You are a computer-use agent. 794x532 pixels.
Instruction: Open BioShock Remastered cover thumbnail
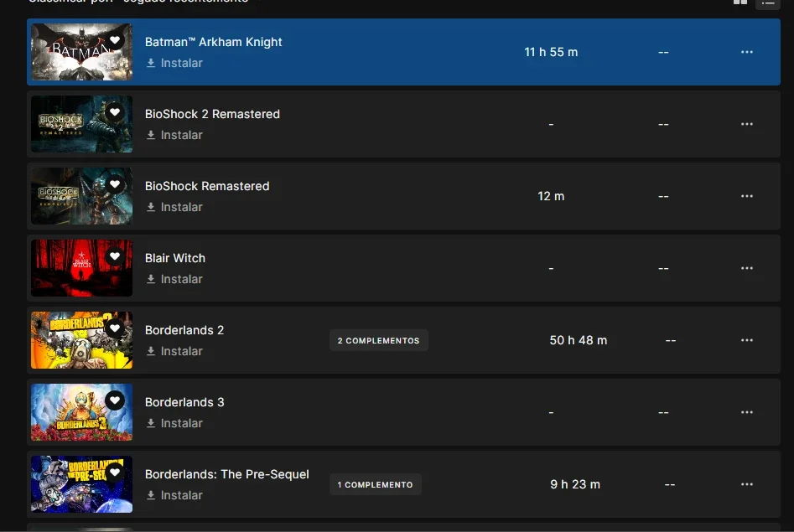tap(81, 196)
